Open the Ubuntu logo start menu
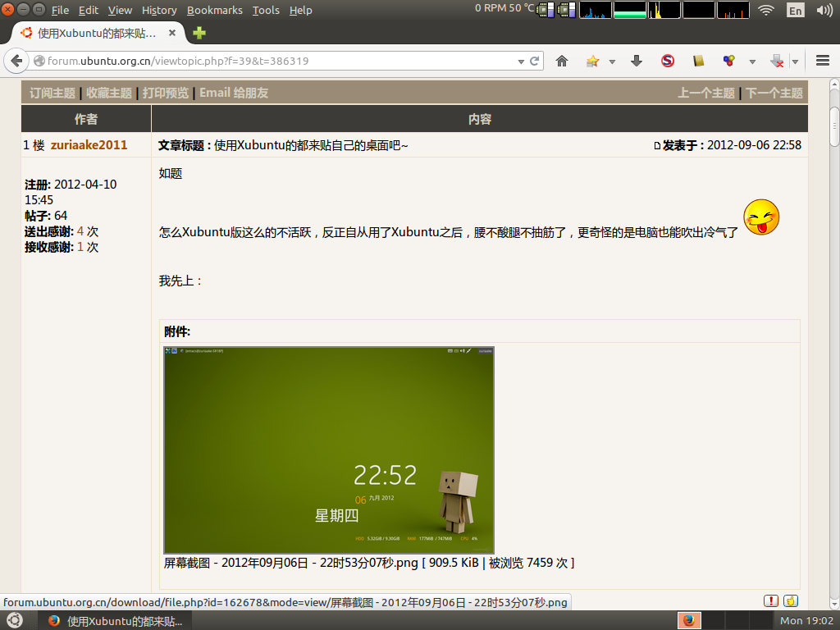Image resolution: width=840 pixels, height=630 pixels. click(x=15, y=620)
